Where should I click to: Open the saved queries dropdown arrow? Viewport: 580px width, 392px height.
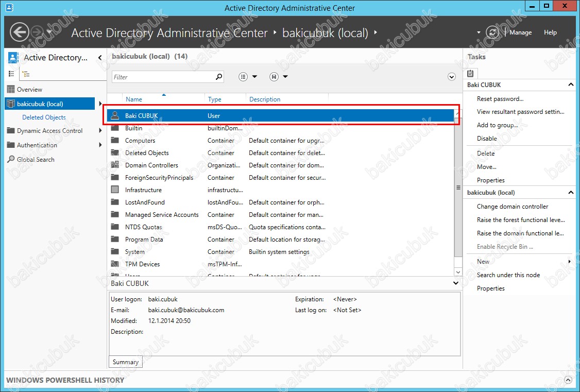(x=285, y=77)
